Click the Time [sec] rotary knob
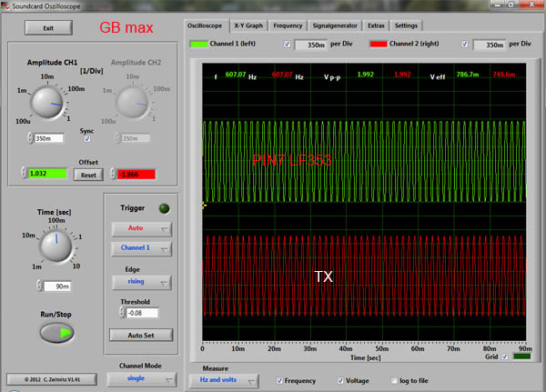Screen dimensions: 546x392 click(x=55, y=246)
